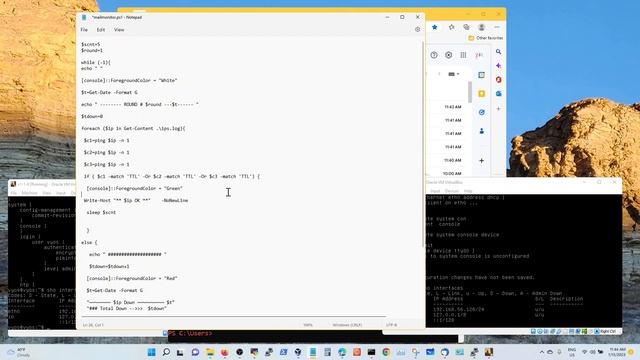The image size is (640, 360).
Task: Open the email received at 11:40 AM
Action: point(453,160)
